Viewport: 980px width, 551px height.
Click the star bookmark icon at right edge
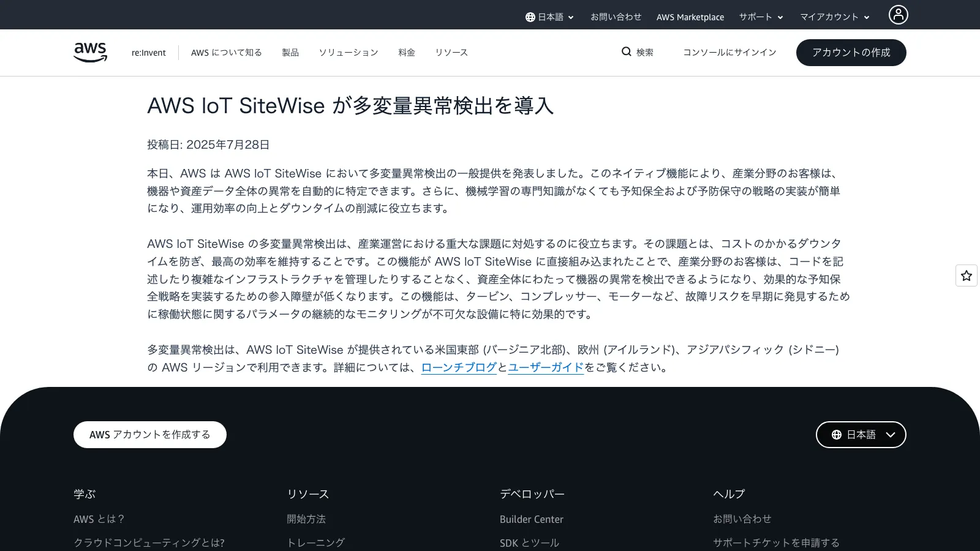[967, 275]
